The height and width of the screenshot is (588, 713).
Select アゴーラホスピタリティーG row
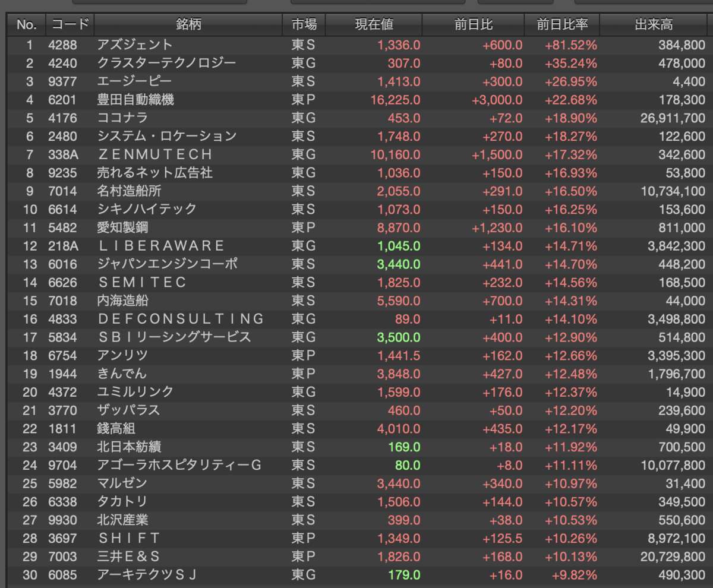click(x=358, y=465)
